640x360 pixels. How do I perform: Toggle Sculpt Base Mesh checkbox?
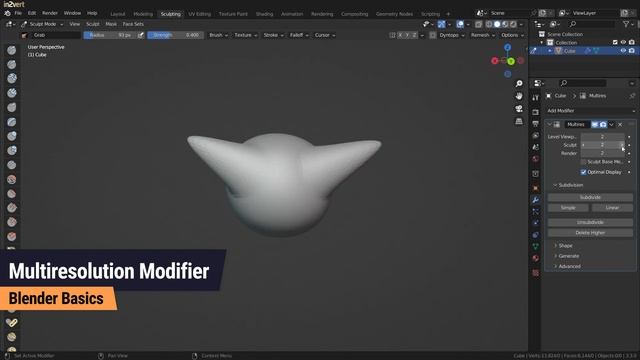pos(583,162)
